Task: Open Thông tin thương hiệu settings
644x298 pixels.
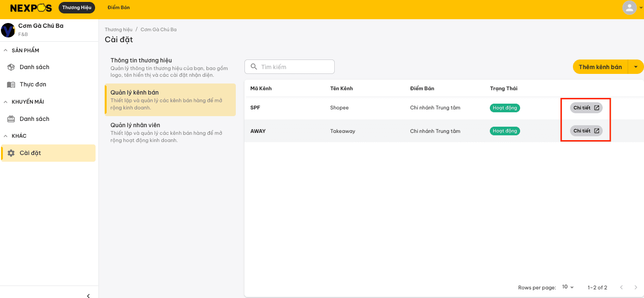Action: (x=170, y=68)
